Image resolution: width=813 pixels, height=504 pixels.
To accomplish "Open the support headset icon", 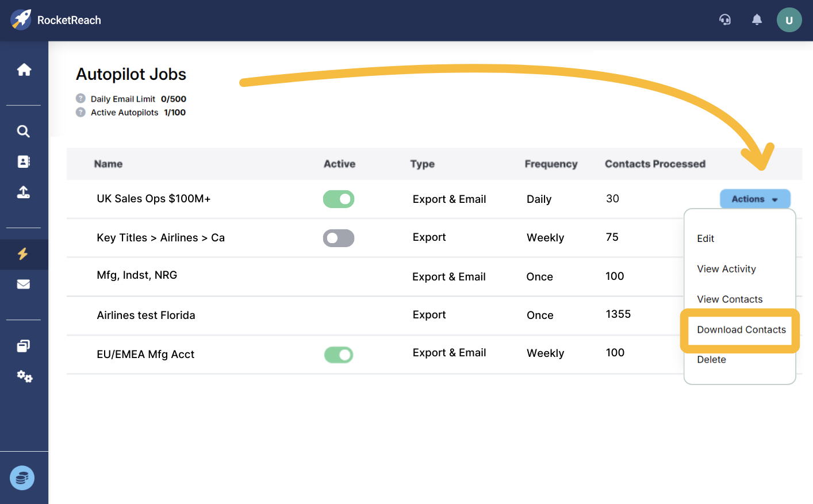I will [x=725, y=20].
